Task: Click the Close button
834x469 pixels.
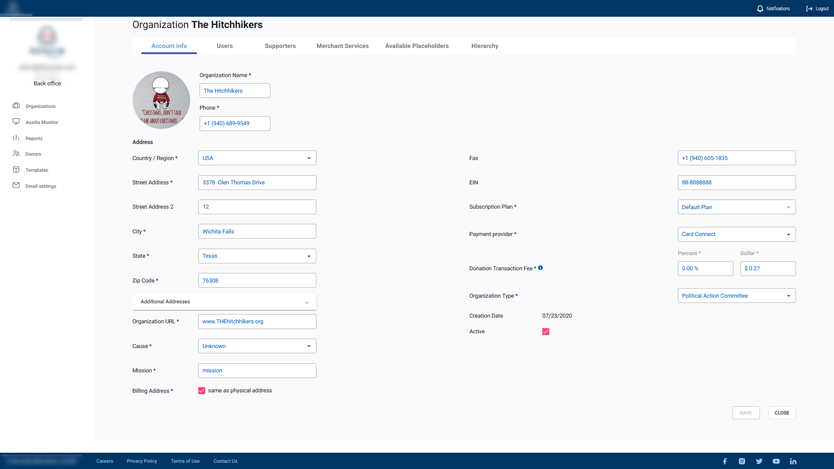Action: [782, 412]
